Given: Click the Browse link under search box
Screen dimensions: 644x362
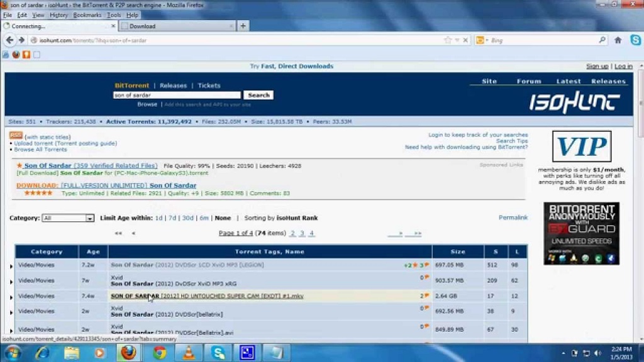Looking at the screenshot, I should tap(147, 104).
